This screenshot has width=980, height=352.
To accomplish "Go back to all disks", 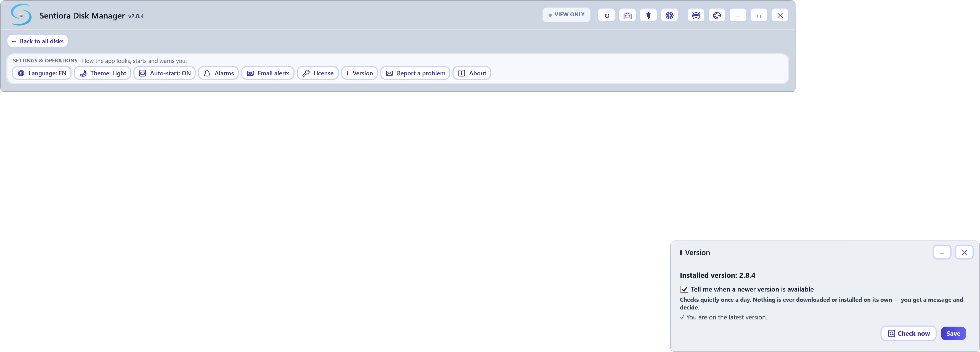I will [x=37, y=41].
